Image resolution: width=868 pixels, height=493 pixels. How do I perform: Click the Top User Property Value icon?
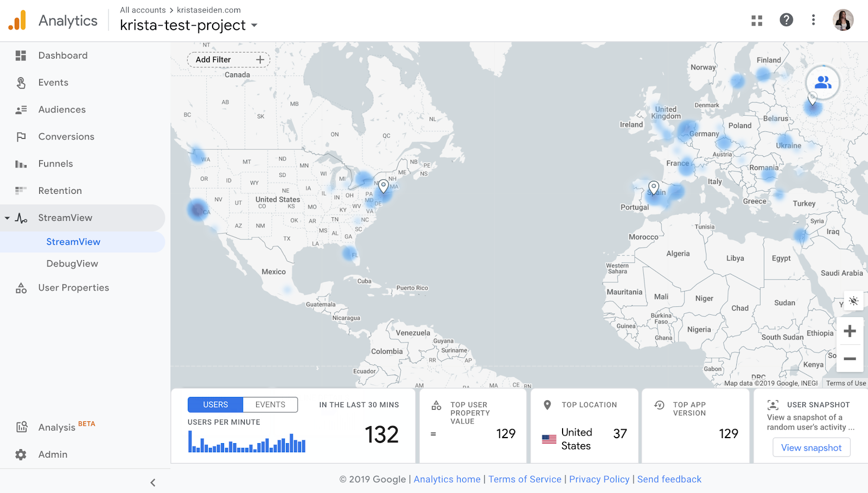pyautogui.click(x=436, y=405)
